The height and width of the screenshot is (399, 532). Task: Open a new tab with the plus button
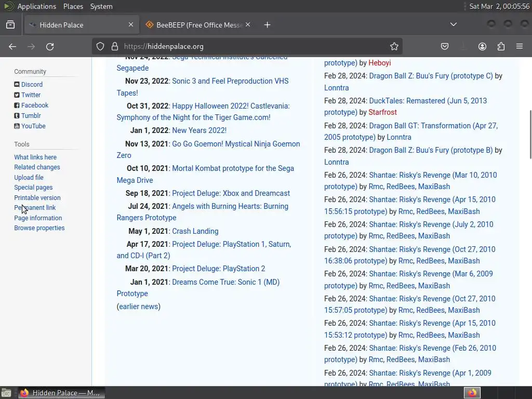pyautogui.click(x=268, y=25)
